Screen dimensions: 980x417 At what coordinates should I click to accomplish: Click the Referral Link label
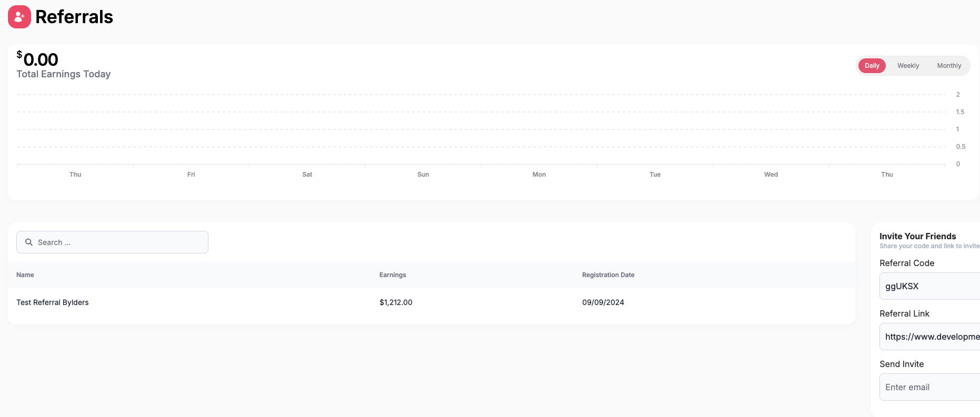pos(904,313)
